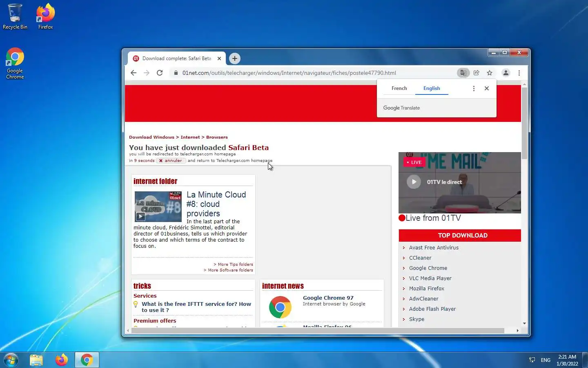Click the system tray clock
This screenshot has width=588, height=368.
[567, 360]
